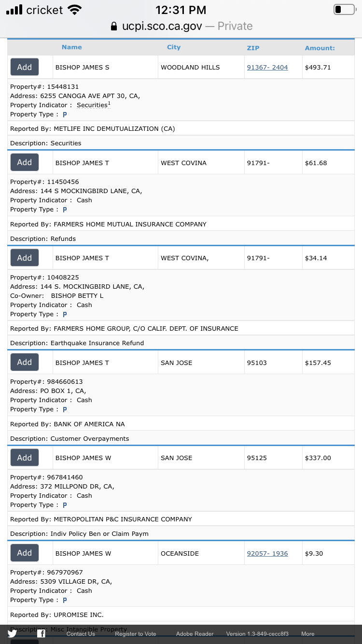Sort by the Amount column header
This screenshot has width=362, height=644.
[x=320, y=48]
